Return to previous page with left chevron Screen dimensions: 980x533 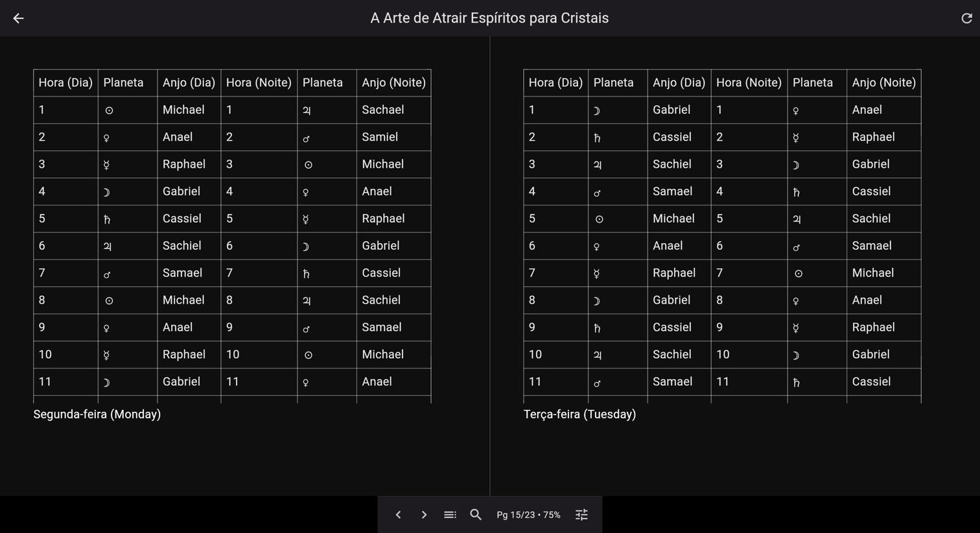coord(398,514)
